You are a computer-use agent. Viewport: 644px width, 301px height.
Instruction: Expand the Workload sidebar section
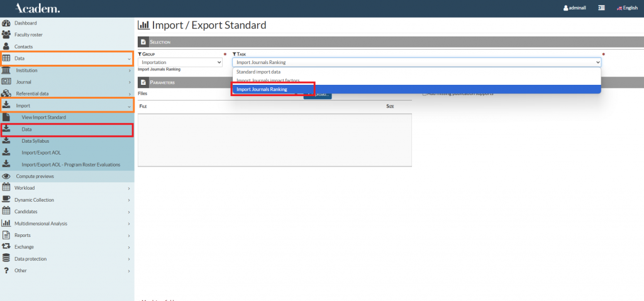(x=67, y=188)
